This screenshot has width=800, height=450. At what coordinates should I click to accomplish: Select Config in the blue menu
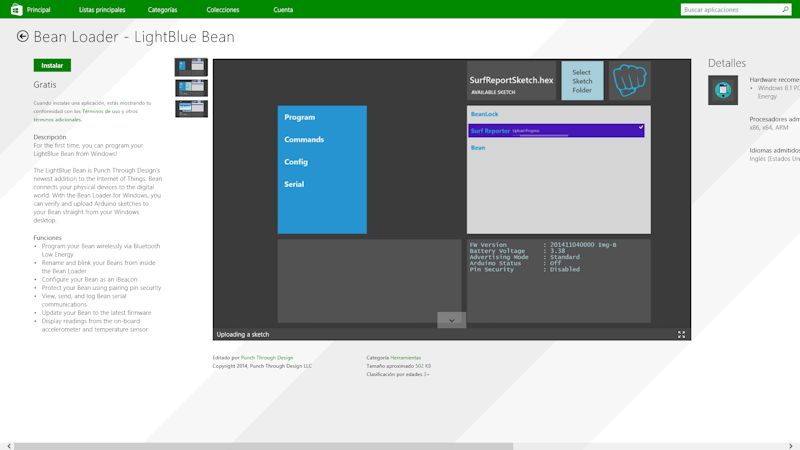coord(296,162)
